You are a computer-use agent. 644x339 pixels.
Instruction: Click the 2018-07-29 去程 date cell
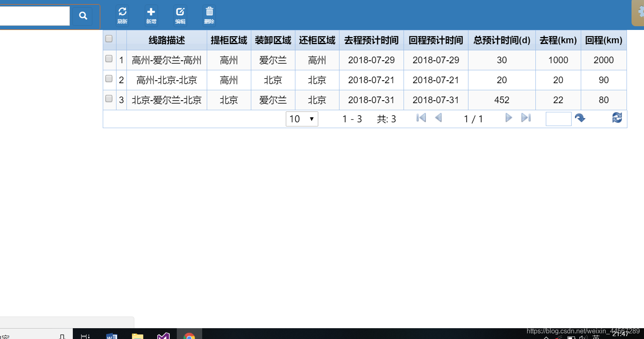pos(372,60)
